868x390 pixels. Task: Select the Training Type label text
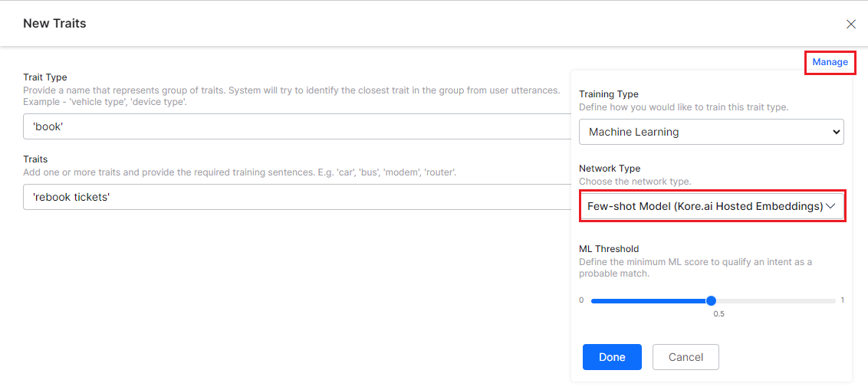tap(609, 94)
